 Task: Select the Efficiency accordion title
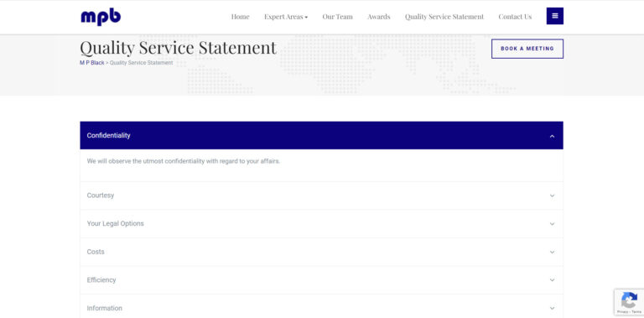pos(101,279)
